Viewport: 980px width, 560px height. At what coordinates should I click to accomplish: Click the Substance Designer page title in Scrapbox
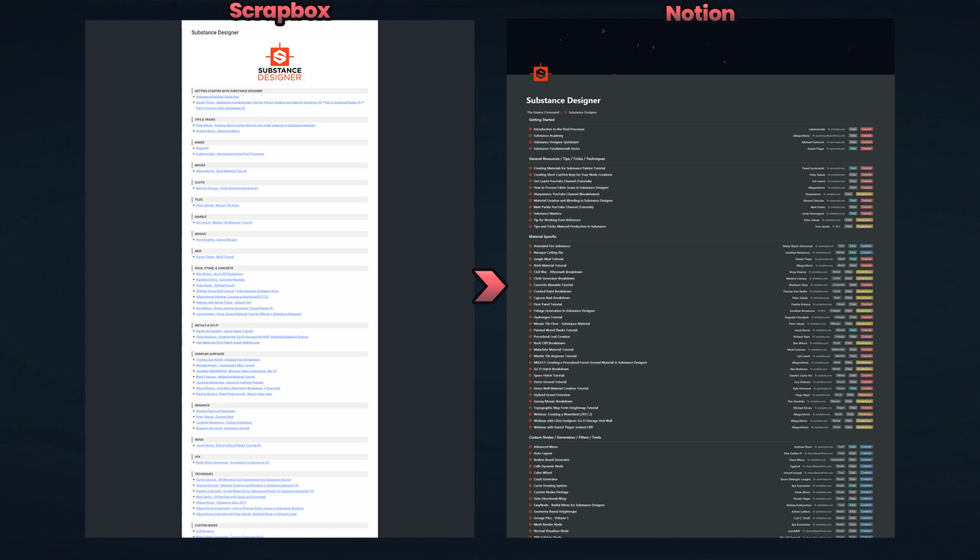coord(215,33)
